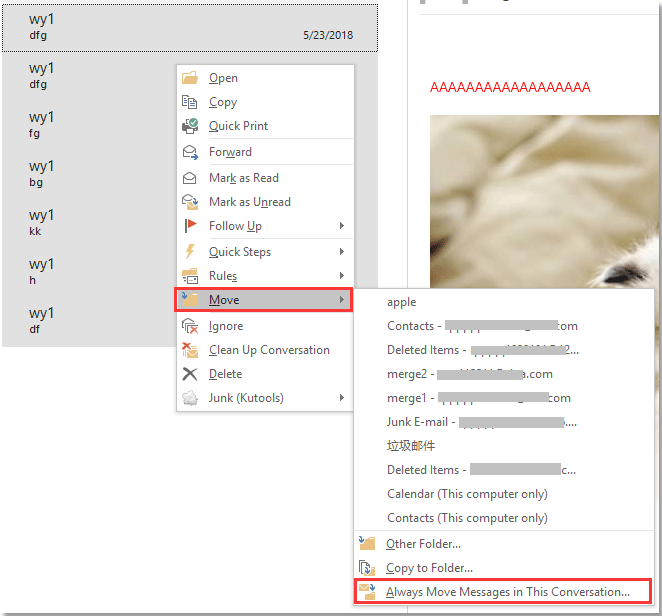
Task: Click the Move folder icon
Action: point(190,299)
